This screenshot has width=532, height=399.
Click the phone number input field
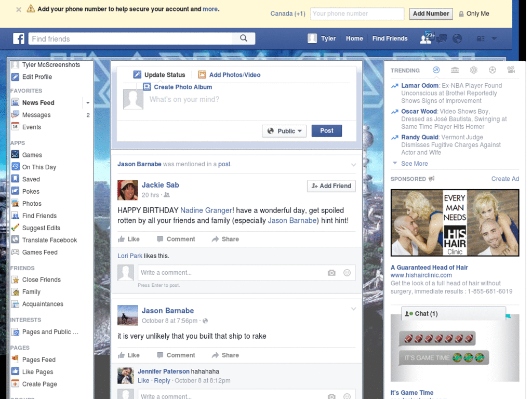(x=357, y=14)
